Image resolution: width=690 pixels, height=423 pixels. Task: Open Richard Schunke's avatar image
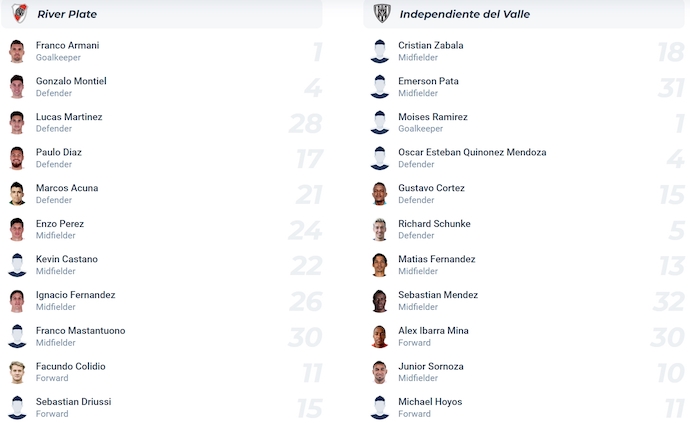point(379,230)
